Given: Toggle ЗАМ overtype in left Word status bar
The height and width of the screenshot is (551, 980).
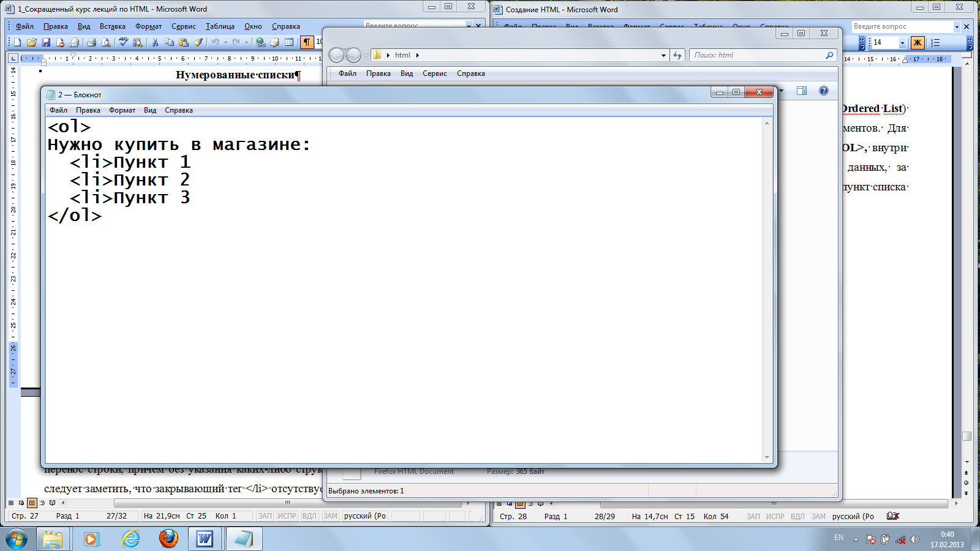Looking at the screenshot, I should (330, 516).
